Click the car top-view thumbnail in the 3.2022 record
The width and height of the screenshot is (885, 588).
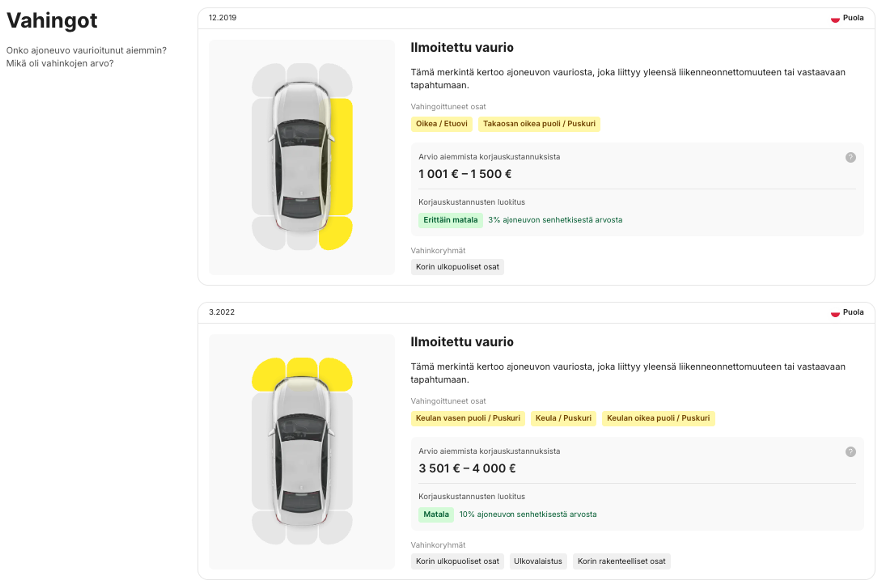pos(302,452)
